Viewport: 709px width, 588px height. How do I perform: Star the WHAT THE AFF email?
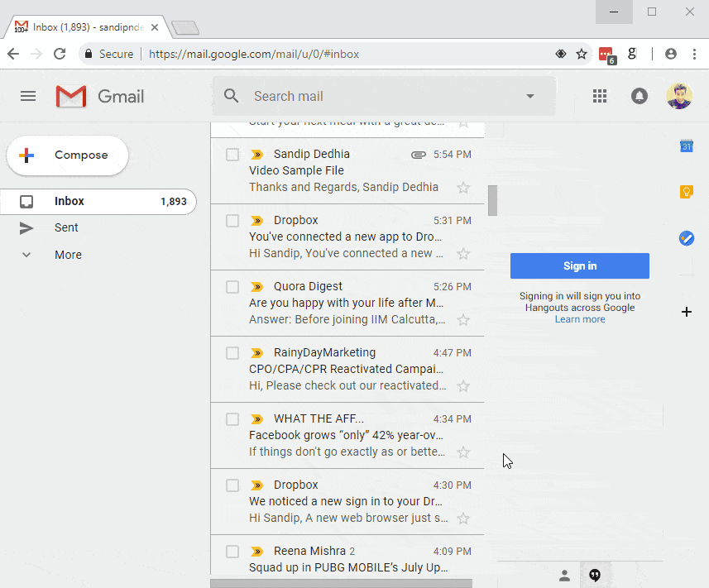463,452
